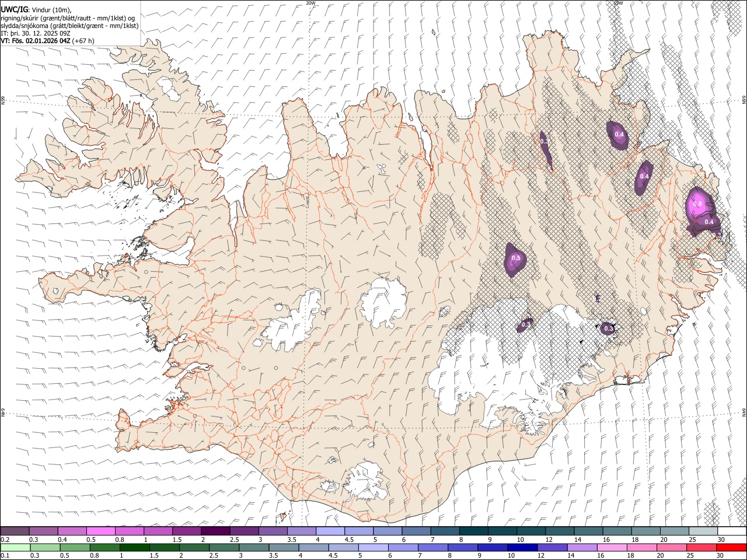Pick the purple 12 swatch in rain scale
The height and width of the screenshot is (560, 747).
tap(551, 547)
